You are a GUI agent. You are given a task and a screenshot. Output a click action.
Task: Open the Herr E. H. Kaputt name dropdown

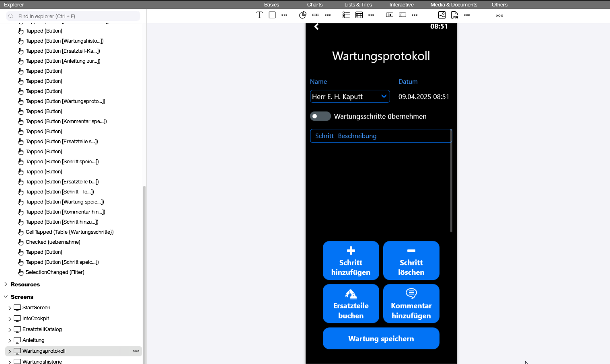point(349,96)
